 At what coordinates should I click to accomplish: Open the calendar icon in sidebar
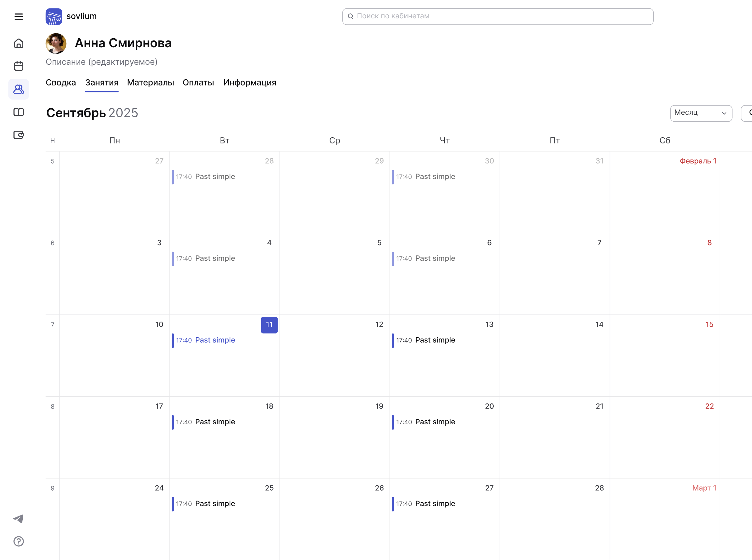pyautogui.click(x=19, y=66)
